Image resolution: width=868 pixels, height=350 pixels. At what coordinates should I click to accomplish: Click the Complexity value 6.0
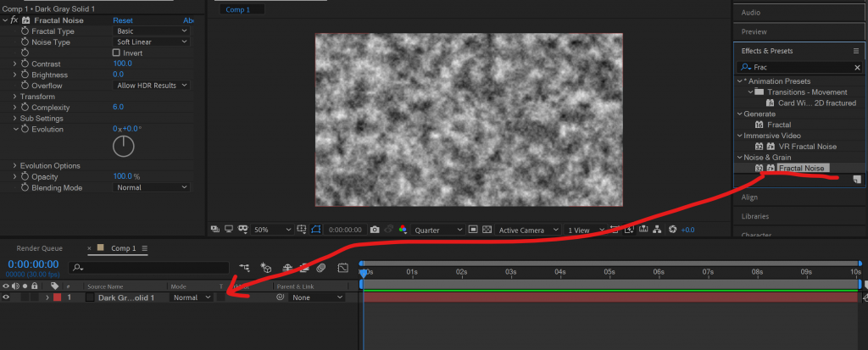coord(118,107)
